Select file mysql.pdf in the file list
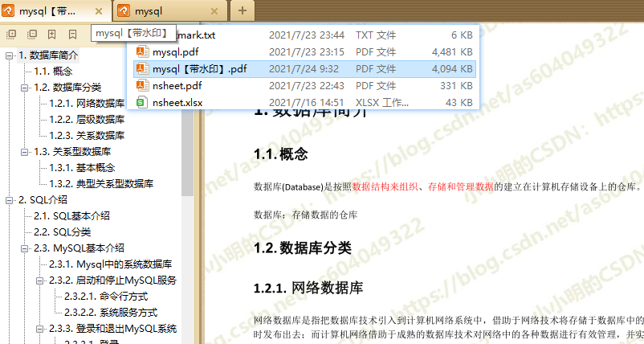Viewport: 644px width, 344px height. [305, 51]
